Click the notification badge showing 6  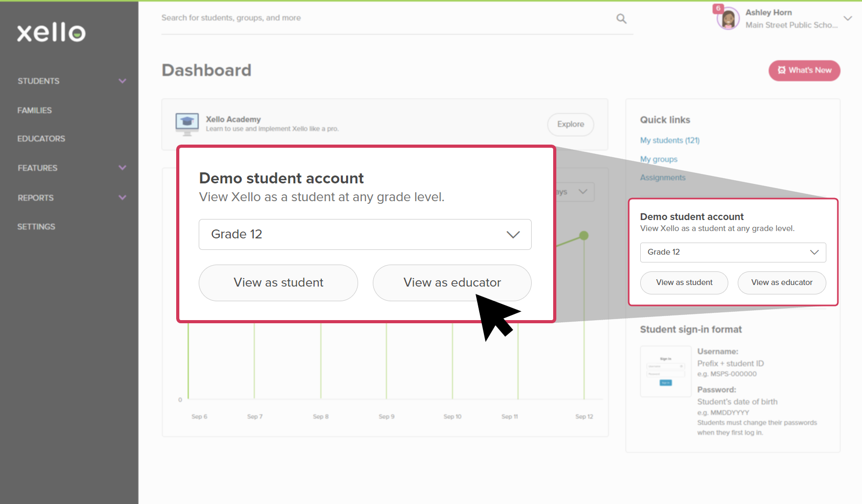[718, 8]
